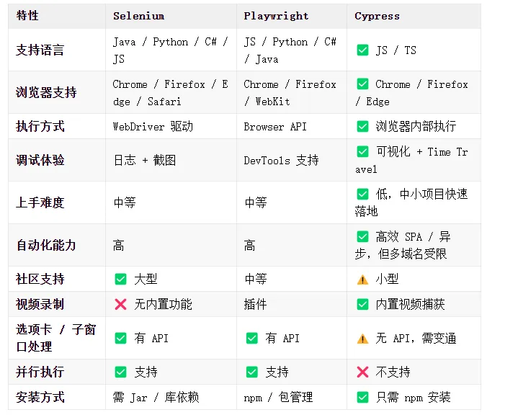Click the green check next to 大型
Image resolution: width=518 pixels, height=420 pixels.
[x=120, y=279]
